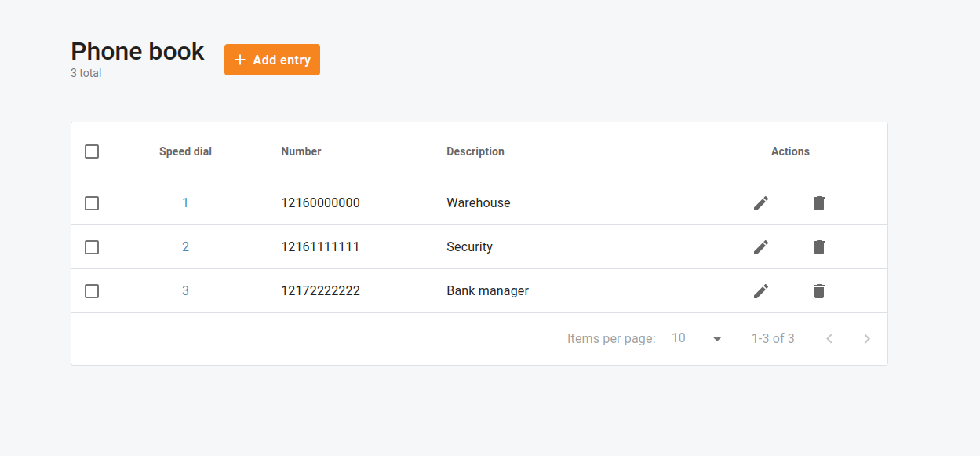The image size is (980, 456).
Task: Edit the Warehouse entry with pencil icon
Action: (x=760, y=203)
